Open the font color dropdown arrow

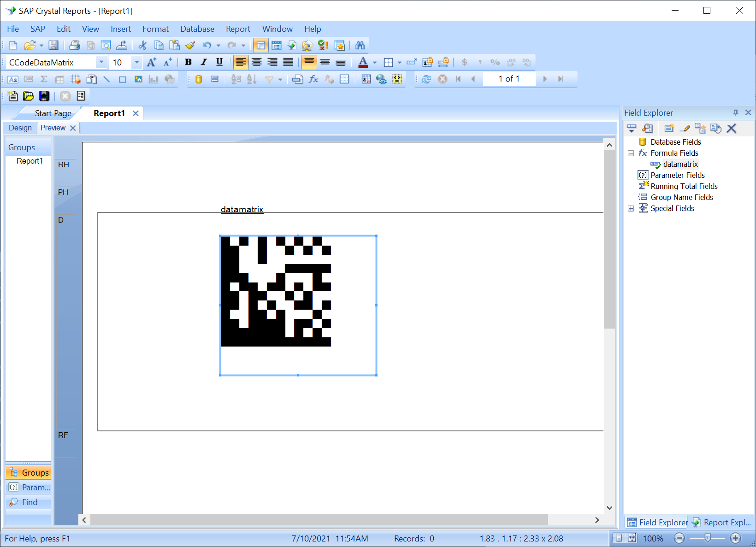pos(375,62)
